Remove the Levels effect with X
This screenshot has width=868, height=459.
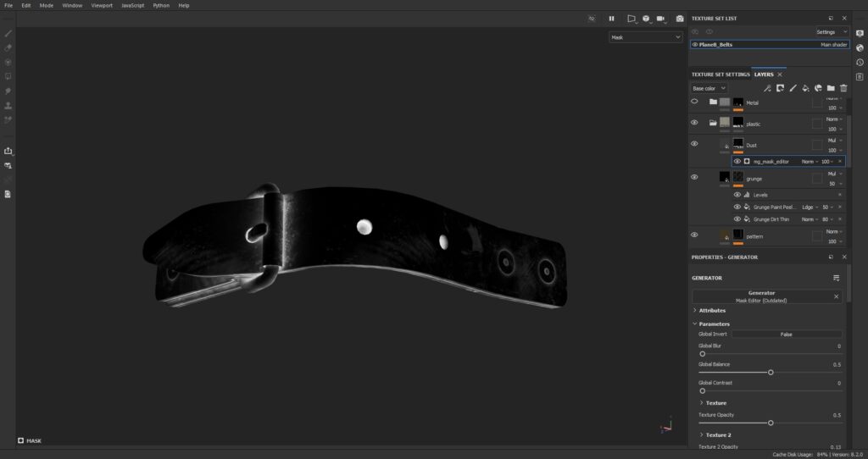(x=840, y=195)
